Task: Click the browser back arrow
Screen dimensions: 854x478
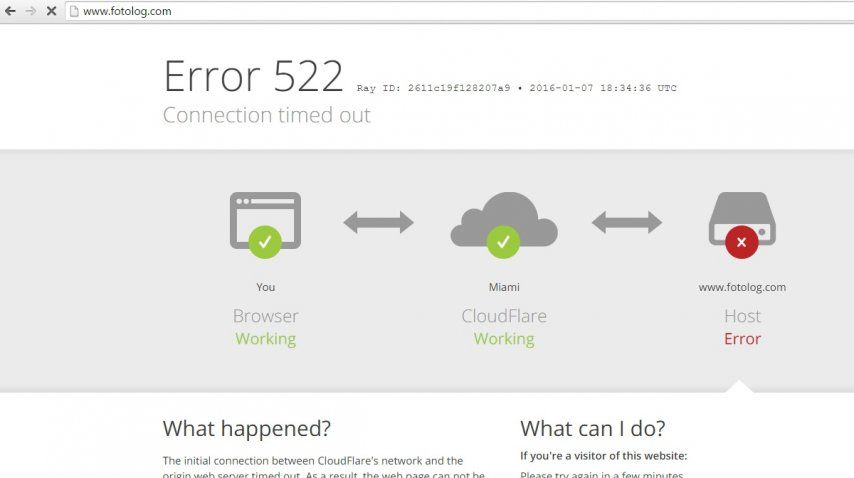Action: [x=10, y=11]
